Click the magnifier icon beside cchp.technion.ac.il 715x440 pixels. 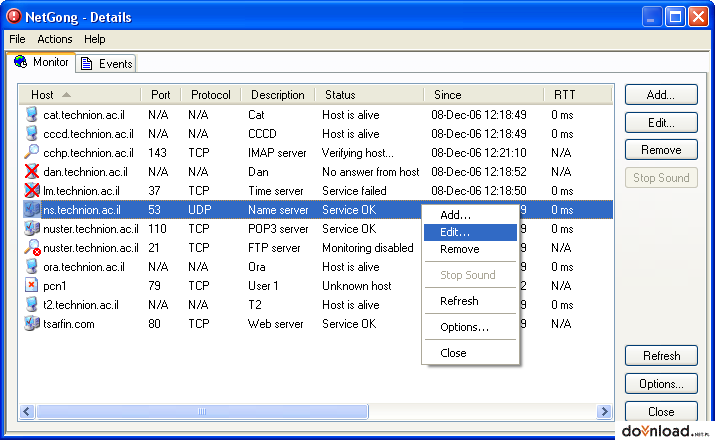(31, 152)
